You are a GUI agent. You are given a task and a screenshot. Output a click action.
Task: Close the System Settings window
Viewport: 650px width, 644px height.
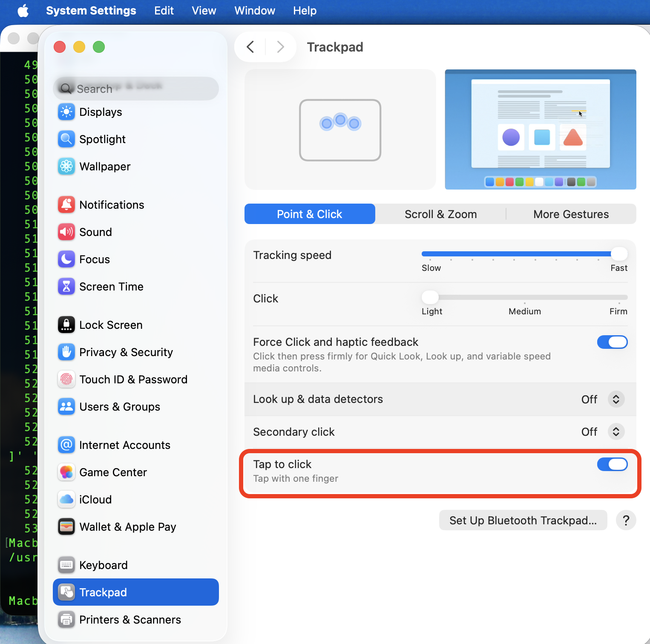tap(60, 47)
